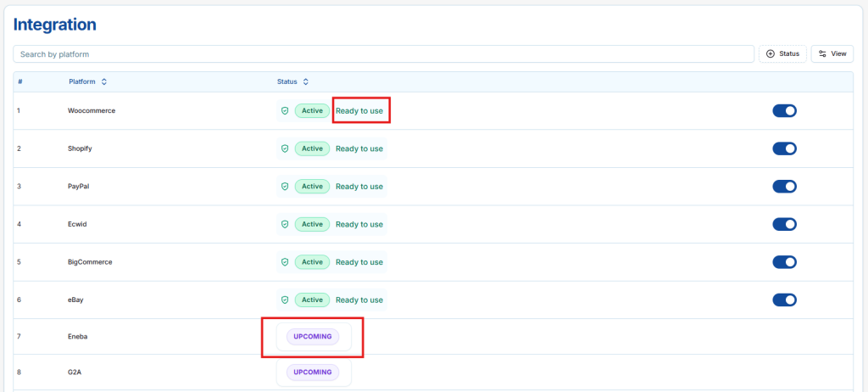Open the Status filter dropdown
Screen dimensions: 868x392
click(782, 53)
